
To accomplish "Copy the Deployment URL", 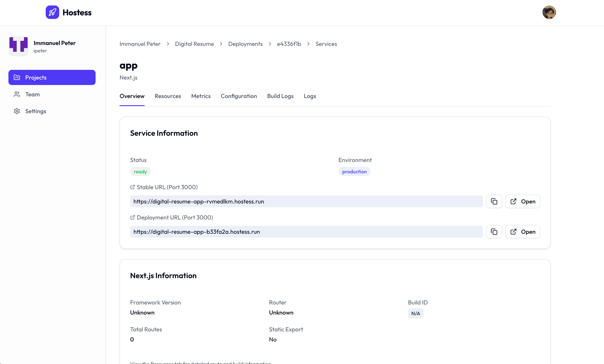I will click(x=494, y=232).
